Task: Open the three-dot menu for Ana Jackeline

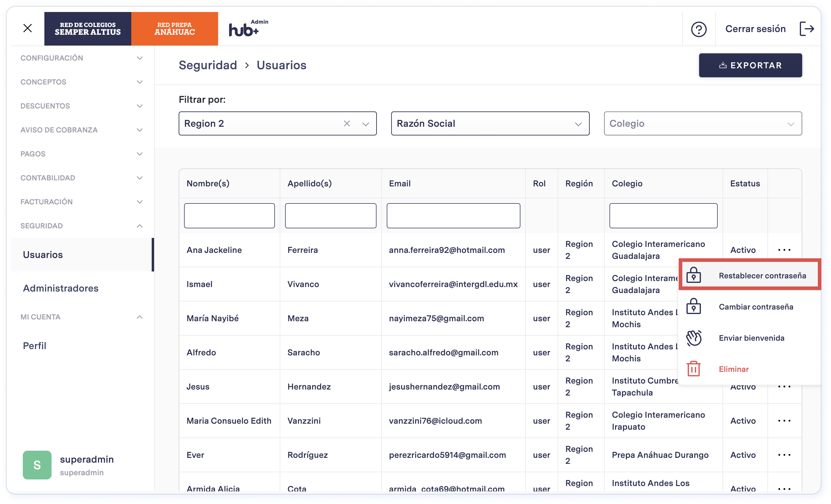Action: 785,250
